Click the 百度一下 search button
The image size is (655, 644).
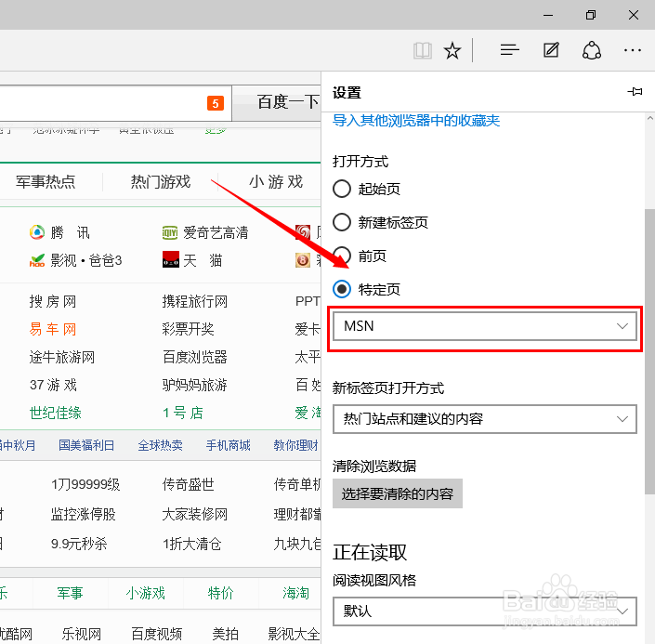pos(277,102)
